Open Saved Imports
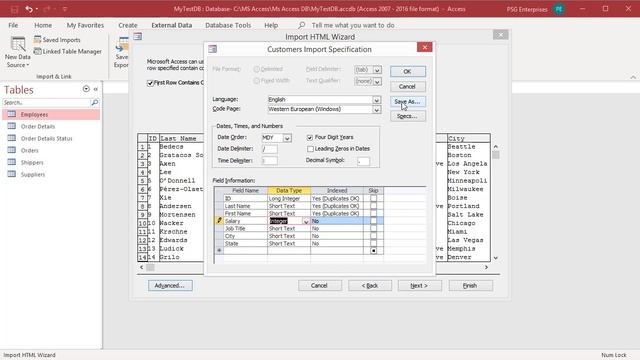The image size is (640, 360). pyautogui.click(x=57, y=40)
